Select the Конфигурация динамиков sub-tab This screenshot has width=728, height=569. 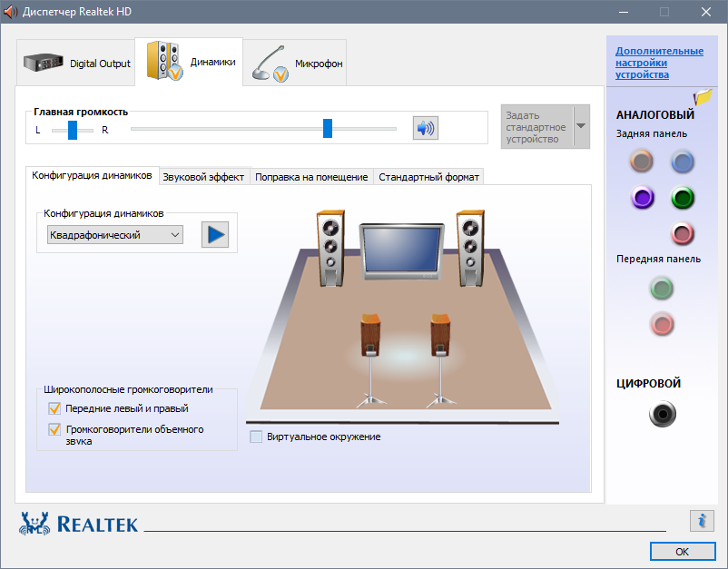(x=92, y=175)
